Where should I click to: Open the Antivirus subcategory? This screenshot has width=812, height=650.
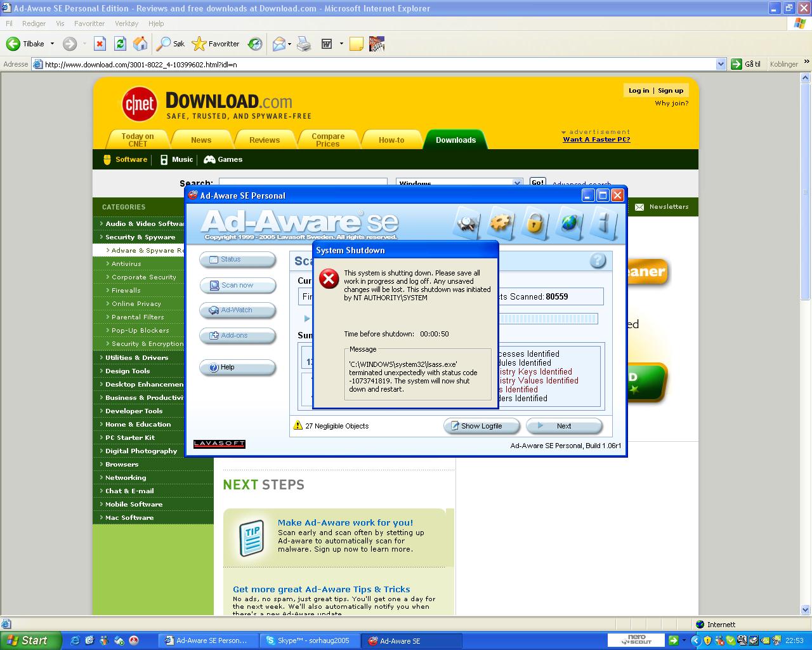[126, 263]
